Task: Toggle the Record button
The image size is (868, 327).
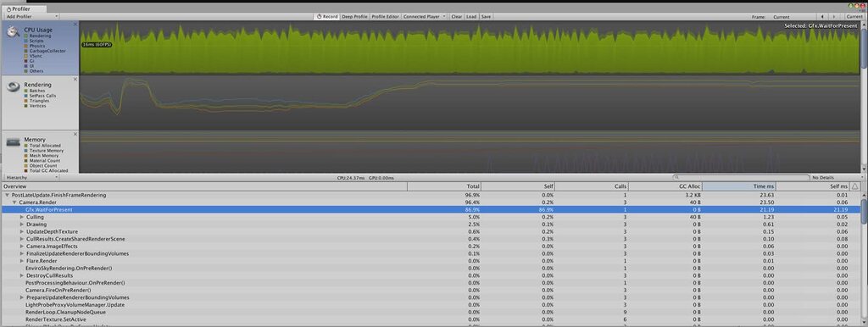Action: coord(326,17)
